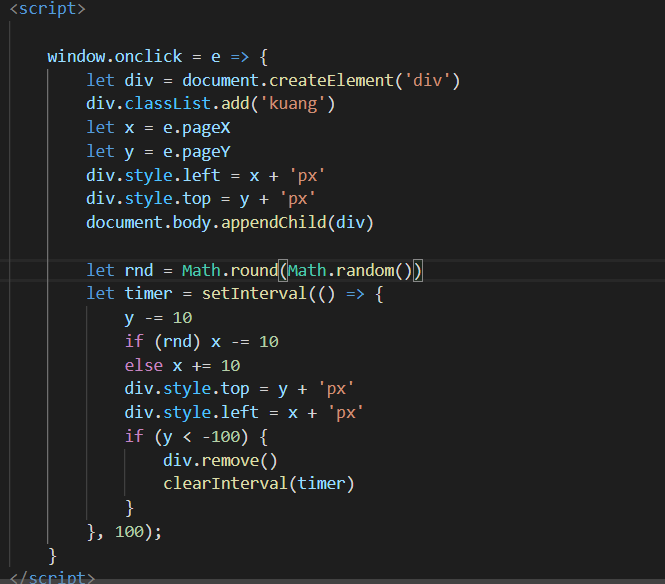Click the opening <script> tag
Screen dimensions: 665x584
click(48, 8)
